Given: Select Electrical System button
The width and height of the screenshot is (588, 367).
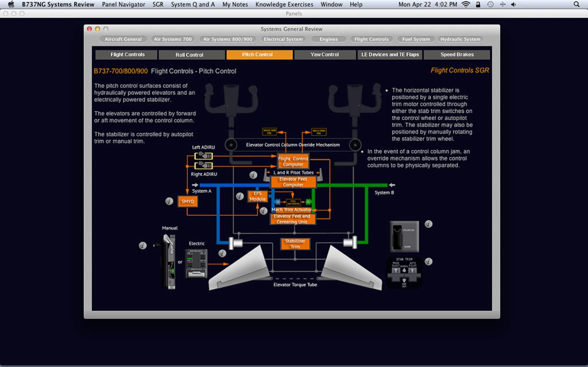Looking at the screenshot, I should point(283,39).
